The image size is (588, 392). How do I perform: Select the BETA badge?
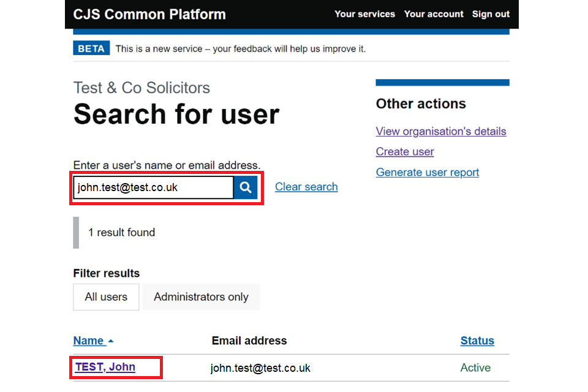point(91,48)
